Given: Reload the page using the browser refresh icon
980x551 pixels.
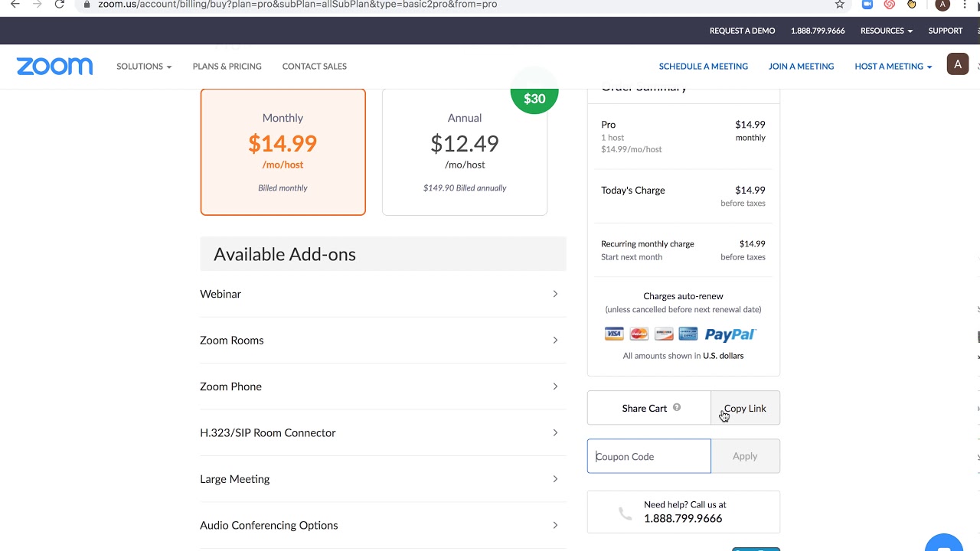Looking at the screenshot, I should tap(59, 5).
